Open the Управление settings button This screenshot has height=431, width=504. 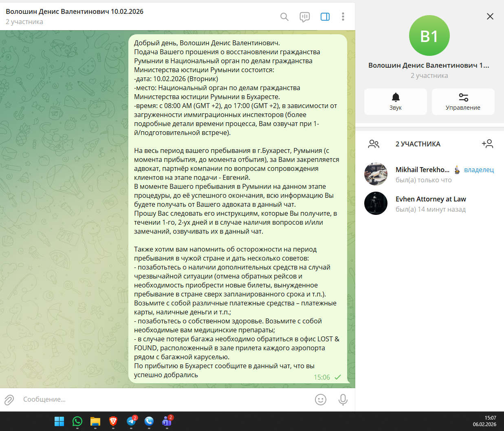[463, 102]
